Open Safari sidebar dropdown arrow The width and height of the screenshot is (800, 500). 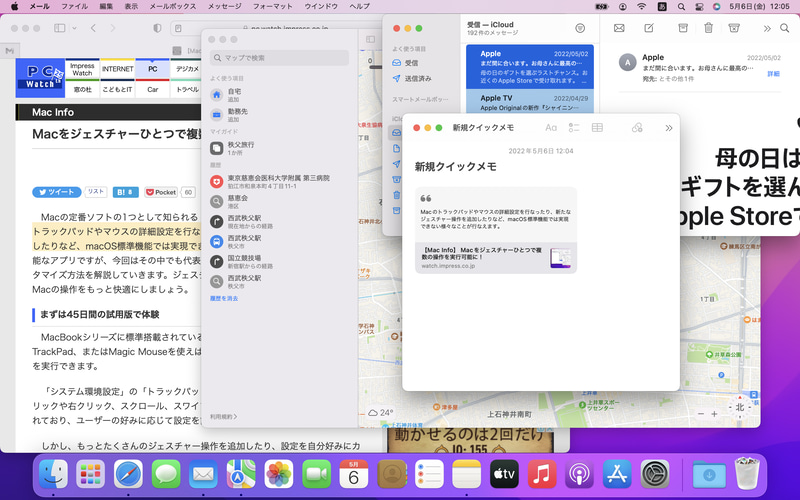tap(74, 28)
